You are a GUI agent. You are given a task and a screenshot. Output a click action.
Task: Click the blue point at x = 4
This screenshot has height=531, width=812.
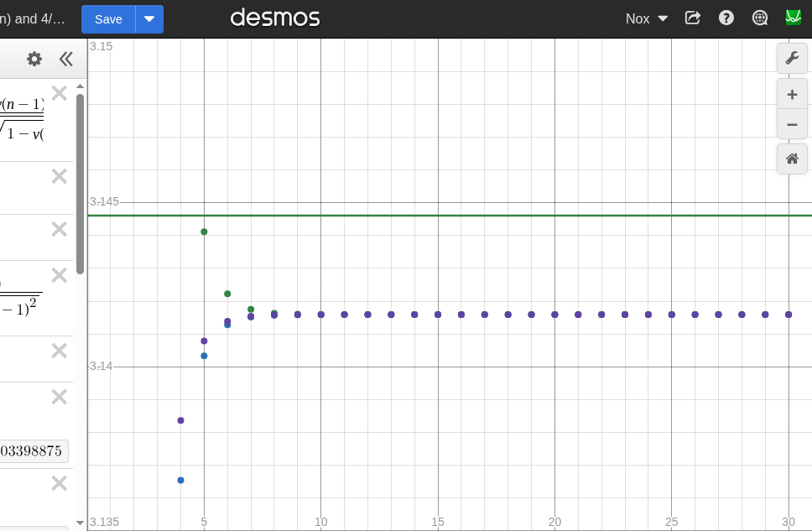point(180,480)
